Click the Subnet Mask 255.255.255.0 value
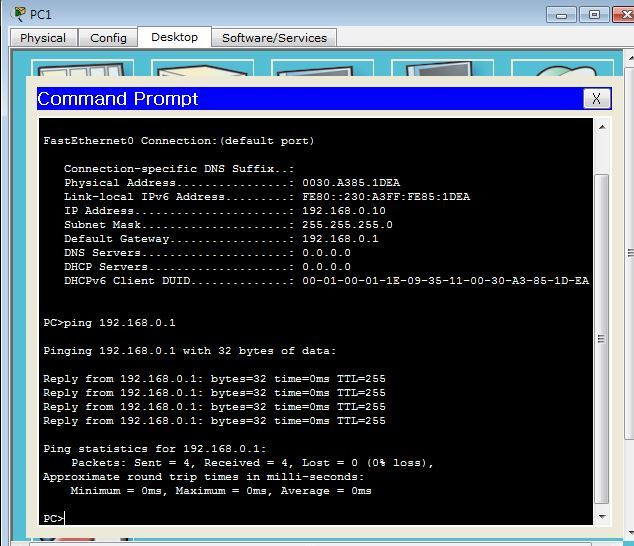Viewport: 634px width, 546px height. (347, 225)
